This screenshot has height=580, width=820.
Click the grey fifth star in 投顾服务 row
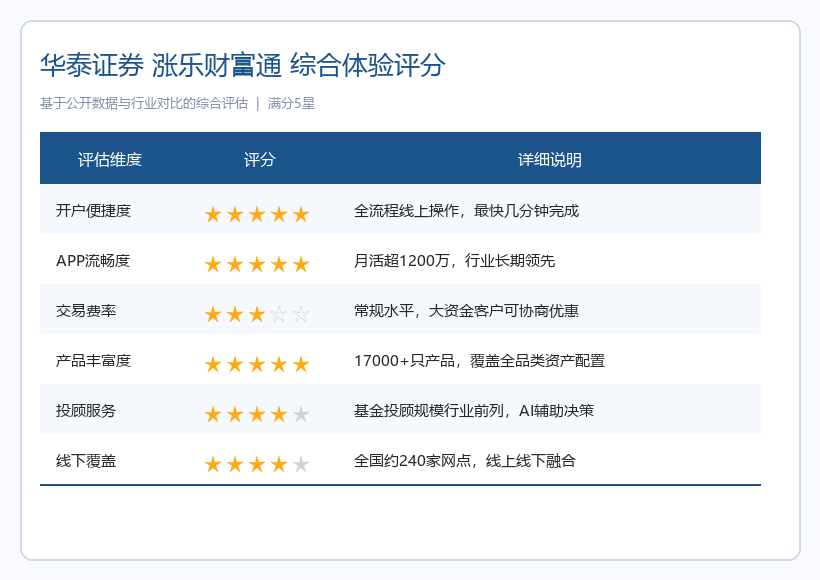coord(301,414)
